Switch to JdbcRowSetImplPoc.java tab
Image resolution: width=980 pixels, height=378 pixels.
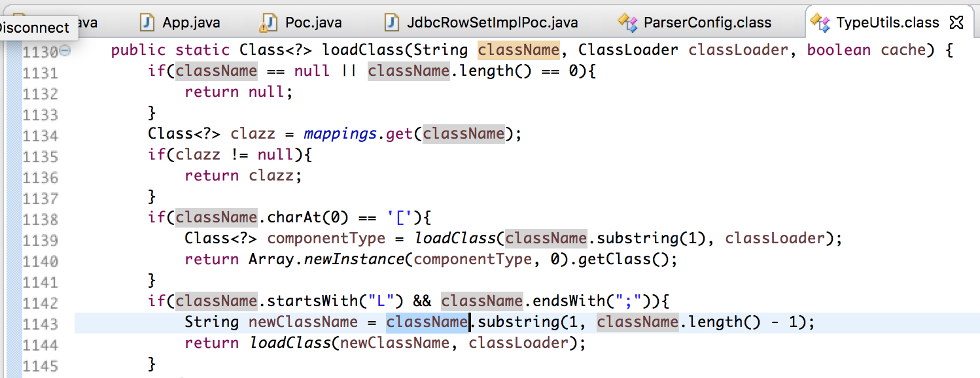(492, 22)
